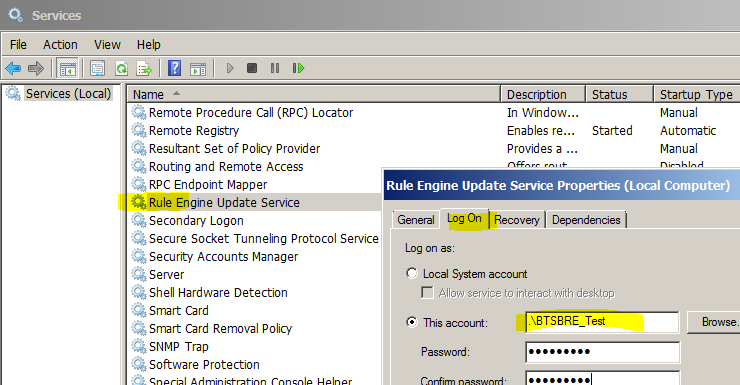Select the Server service row
Image resolution: width=740 pixels, height=385 pixels.
[x=166, y=274]
